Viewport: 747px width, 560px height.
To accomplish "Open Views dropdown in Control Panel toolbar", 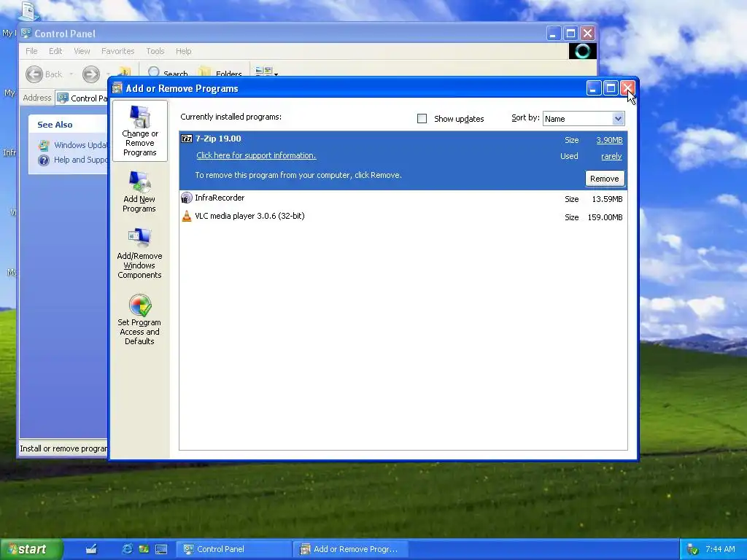I will 267,74.
